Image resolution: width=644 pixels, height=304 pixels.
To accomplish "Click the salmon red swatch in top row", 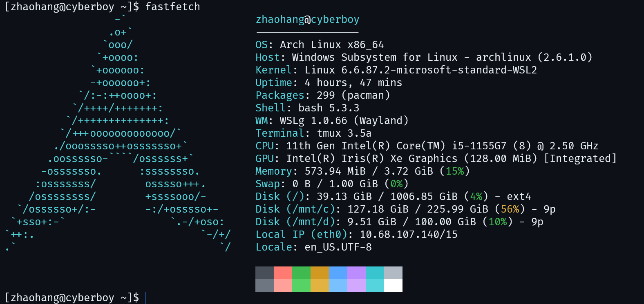I will point(283,273).
